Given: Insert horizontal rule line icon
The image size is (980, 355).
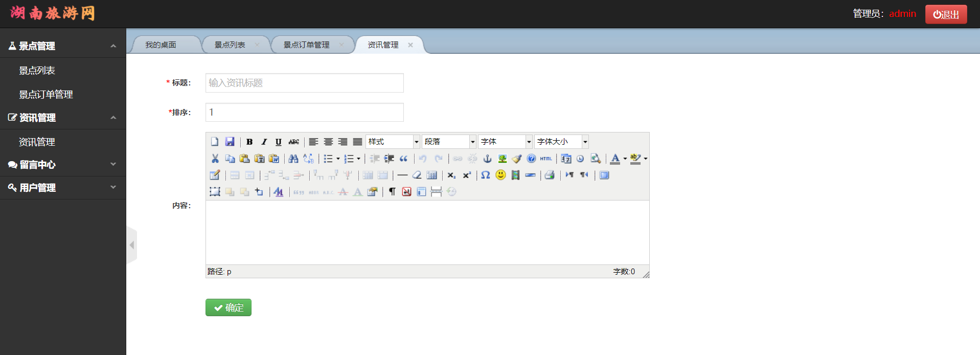Looking at the screenshot, I should pos(402,175).
